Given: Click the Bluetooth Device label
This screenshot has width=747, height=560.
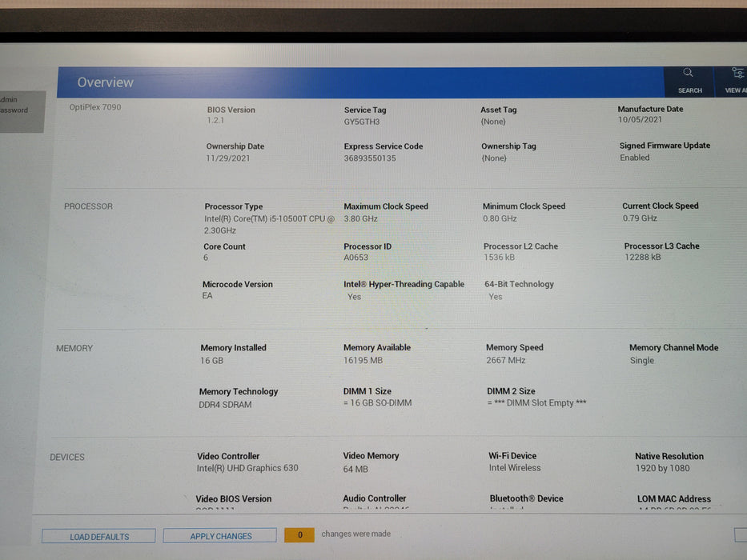Looking at the screenshot, I should (527, 498).
